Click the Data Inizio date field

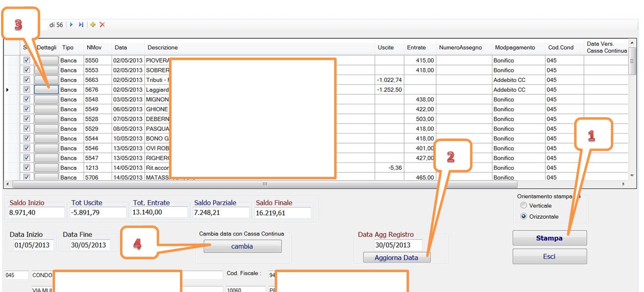(x=31, y=245)
